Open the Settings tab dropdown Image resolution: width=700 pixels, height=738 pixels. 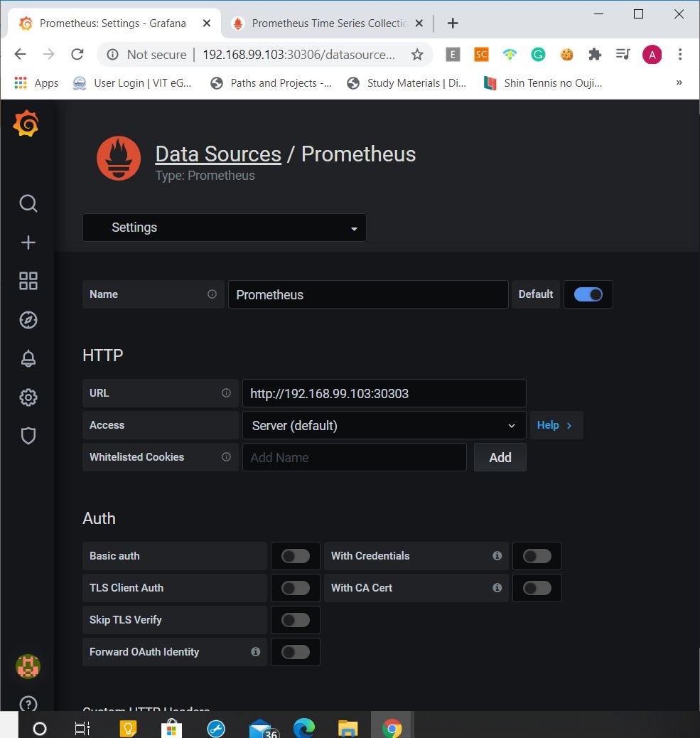point(225,228)
